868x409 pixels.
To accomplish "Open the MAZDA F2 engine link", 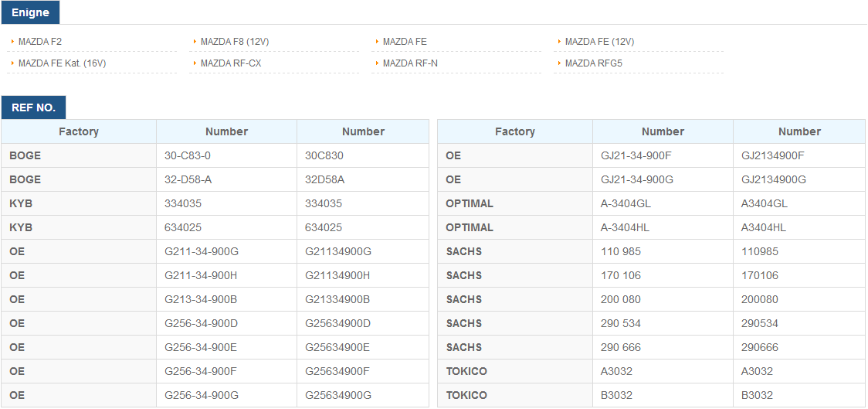I will pyautogui.click(x=40, y=42).
